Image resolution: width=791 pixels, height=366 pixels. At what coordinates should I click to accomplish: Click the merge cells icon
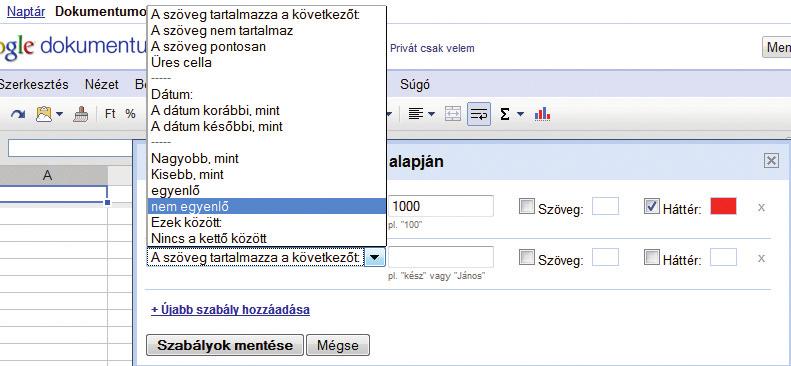point(453,114)
